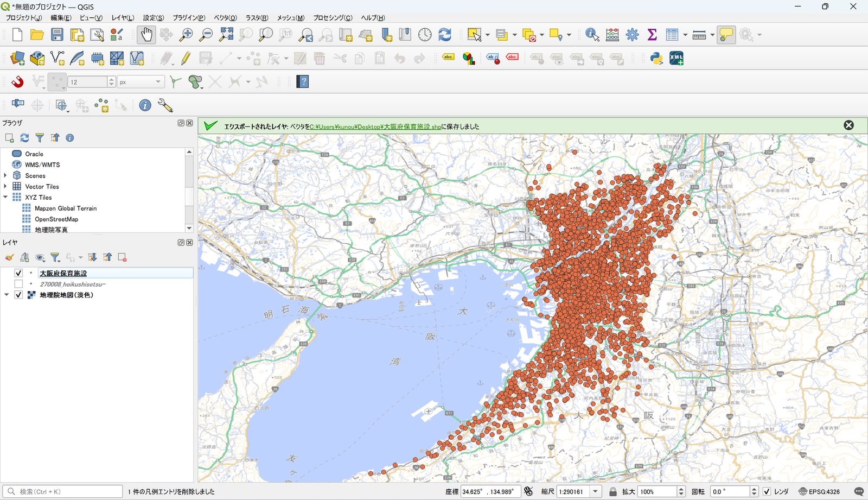This screenshot has height=500, width=868.
Task: Refresh the map canvas
Action: point(445,35)
